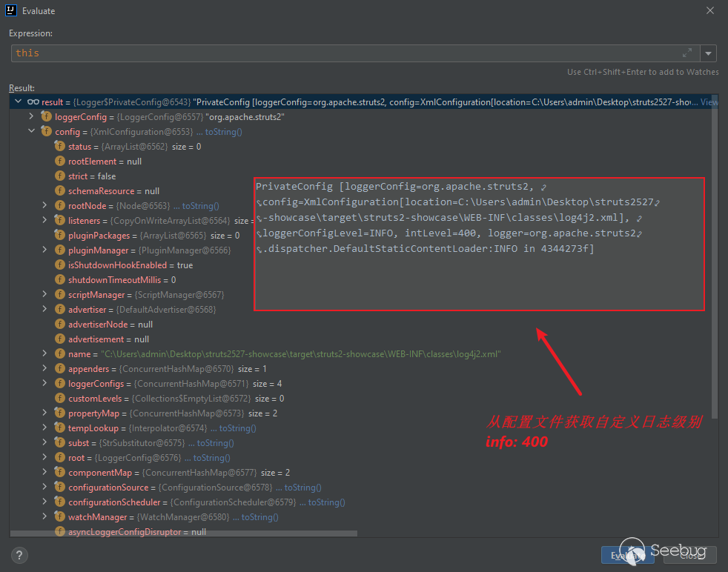
Task: Click the Close button
Action: (x=689, y=555)
